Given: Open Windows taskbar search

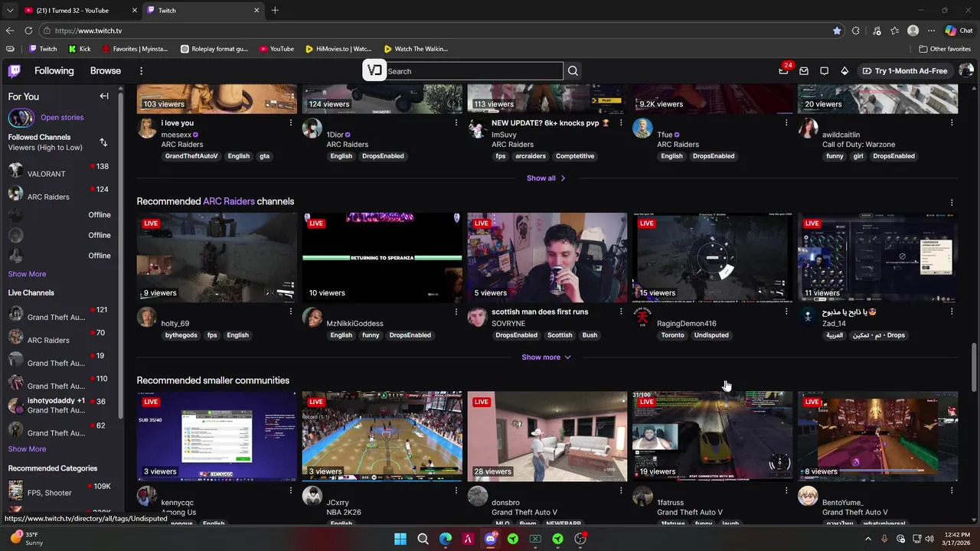Looking at the screenshot, I should 423,539.
